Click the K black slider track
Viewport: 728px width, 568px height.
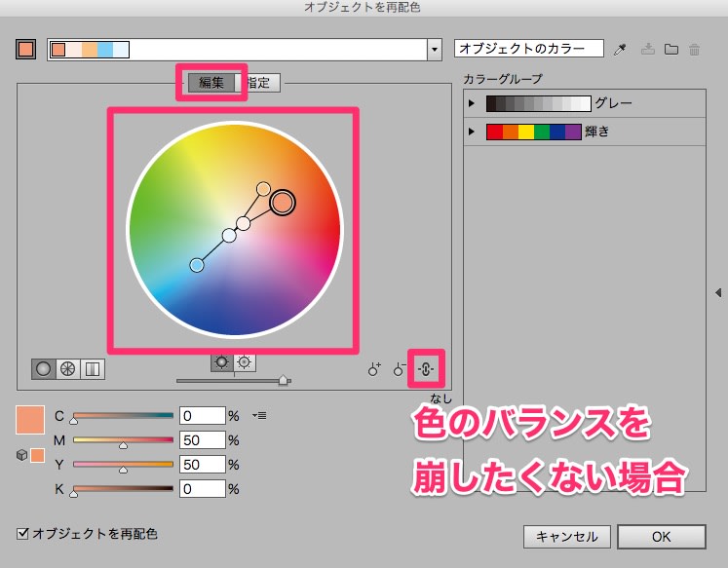(123, 488)
